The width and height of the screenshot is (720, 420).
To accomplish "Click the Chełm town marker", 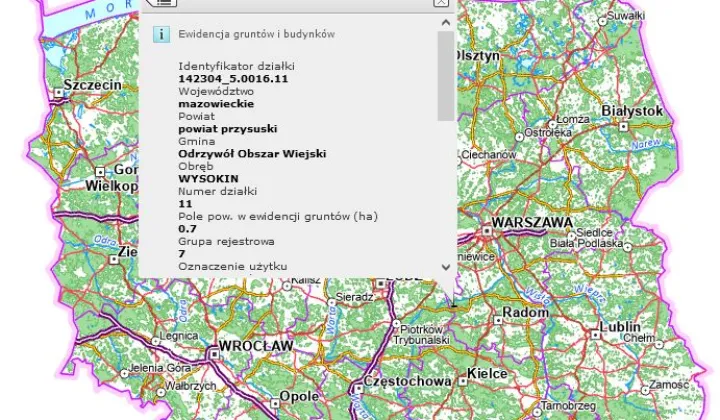I will click(x=659, y=344).
